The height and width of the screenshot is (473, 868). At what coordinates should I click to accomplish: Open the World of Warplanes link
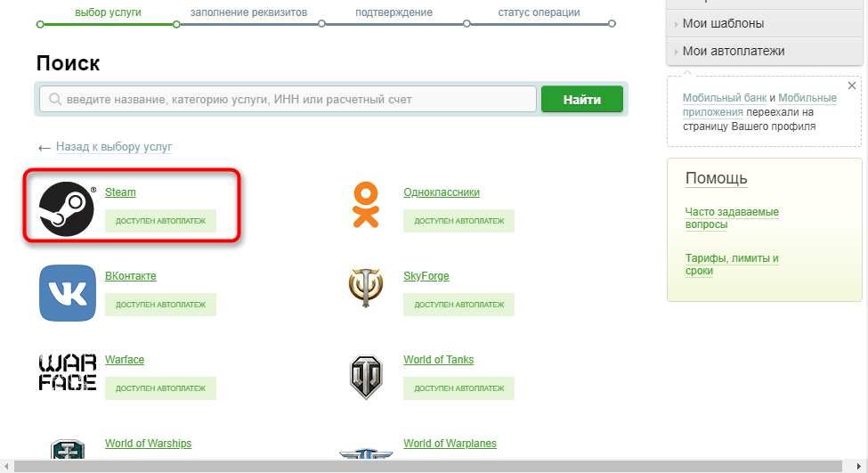[x=450, y=443]
